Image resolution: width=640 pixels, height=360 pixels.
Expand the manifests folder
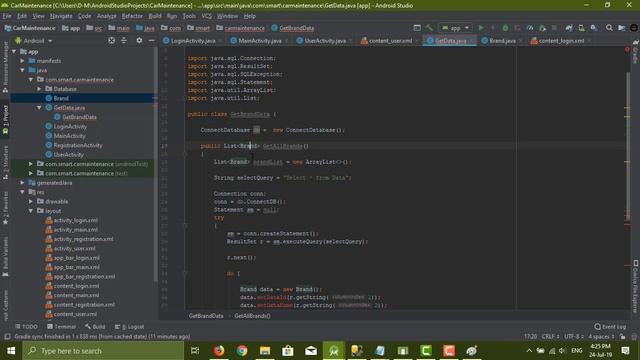point(22,61)
